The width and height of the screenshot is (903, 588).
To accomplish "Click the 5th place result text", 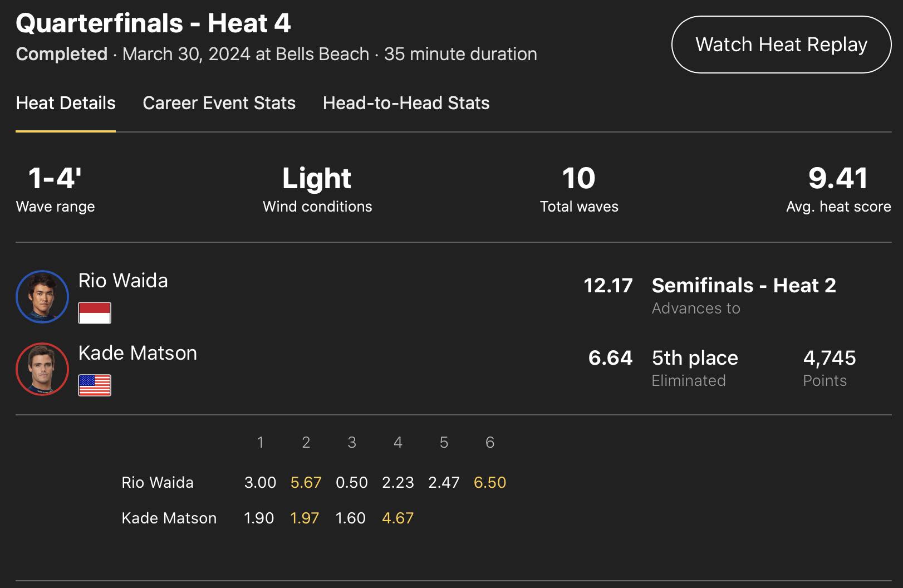I will pyautogui.click(x=695, y=358).
